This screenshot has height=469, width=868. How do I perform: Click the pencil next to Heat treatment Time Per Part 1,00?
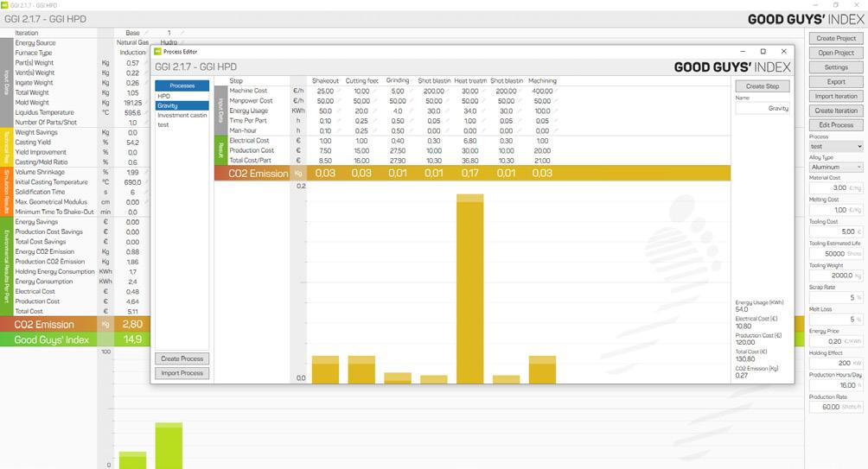point(483,121)
